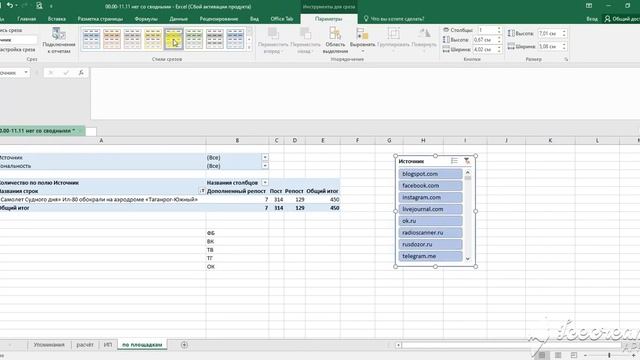Viewport: 640px width, 360px height.
Task: Apply the orange slicer style thumbnail
Action: click(x=112, y=39)
